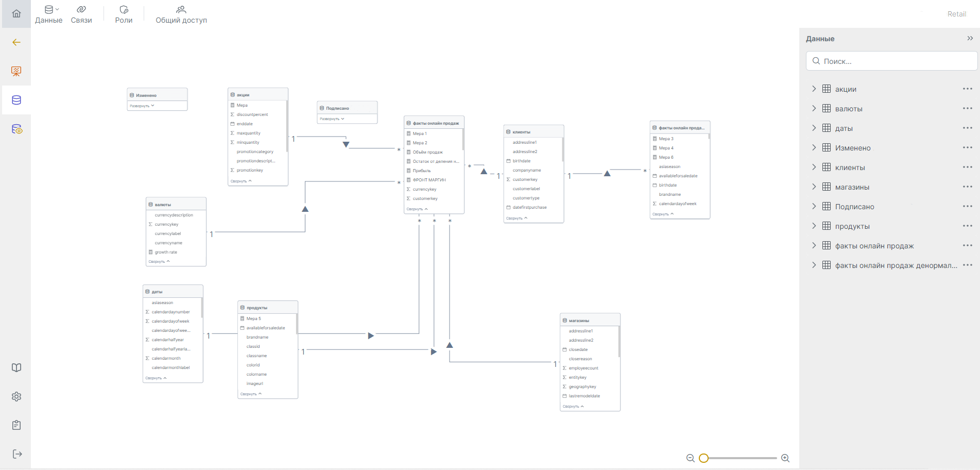Open more options for клиенты table
Screen dimensions: 980x470
click(x=968, y=167)
